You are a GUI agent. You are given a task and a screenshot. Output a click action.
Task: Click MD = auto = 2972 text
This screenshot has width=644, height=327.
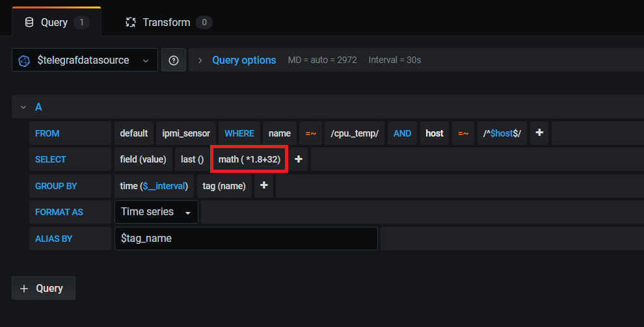(323, 60)
